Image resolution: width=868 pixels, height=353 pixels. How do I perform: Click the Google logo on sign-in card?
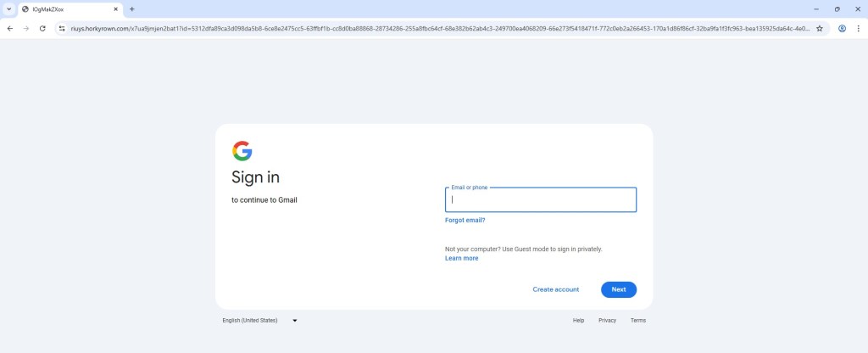pyautogui.click(x=242, y=151)
